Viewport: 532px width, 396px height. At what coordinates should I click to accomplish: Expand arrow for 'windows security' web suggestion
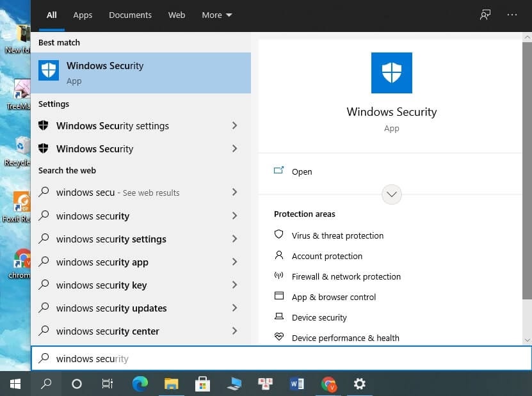[x=234, y=216]
